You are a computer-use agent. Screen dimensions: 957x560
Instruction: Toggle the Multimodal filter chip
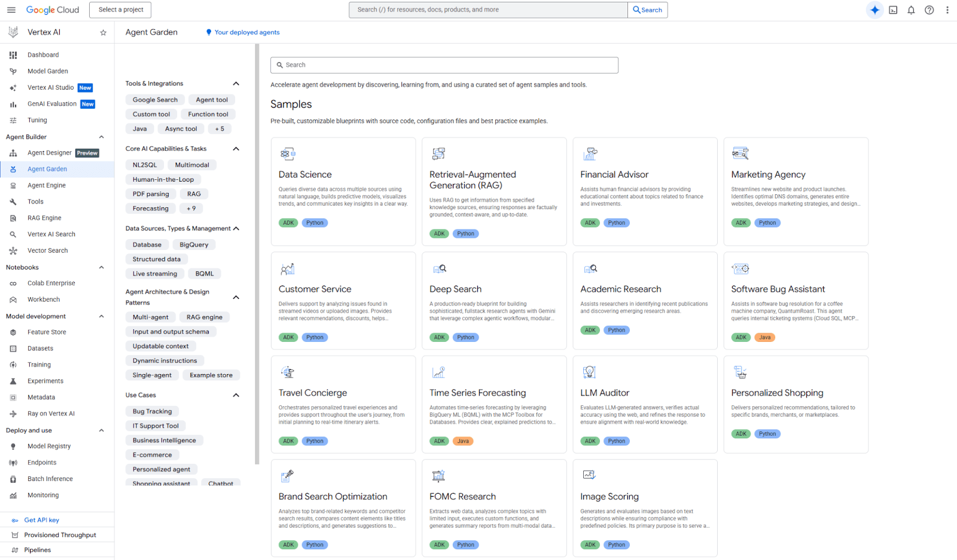(192, 165)
